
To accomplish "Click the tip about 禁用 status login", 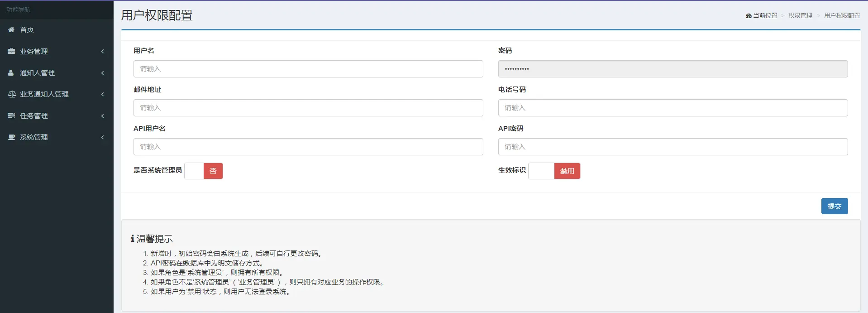I will click(x=221, y=292).
